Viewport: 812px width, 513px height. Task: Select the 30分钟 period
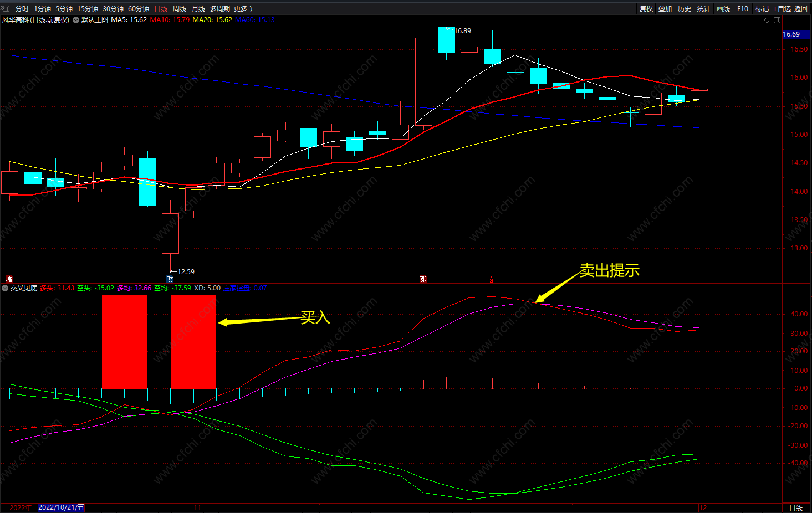point(113,8)
